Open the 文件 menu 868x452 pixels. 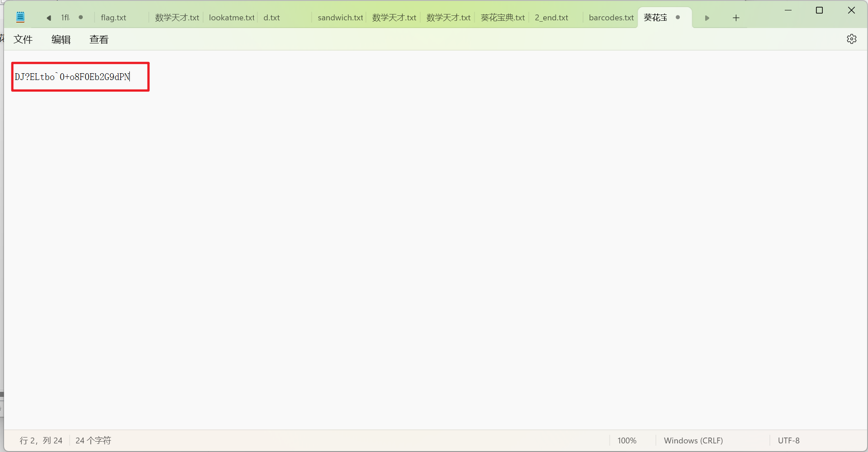(23, 40)
